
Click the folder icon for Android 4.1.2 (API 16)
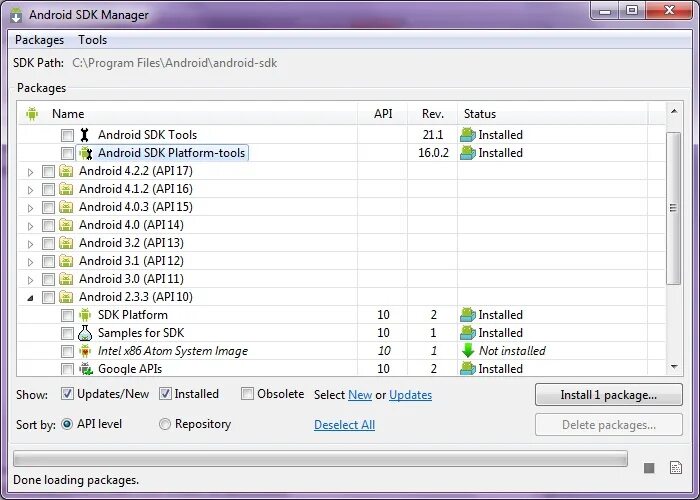(x=66, y=189)
